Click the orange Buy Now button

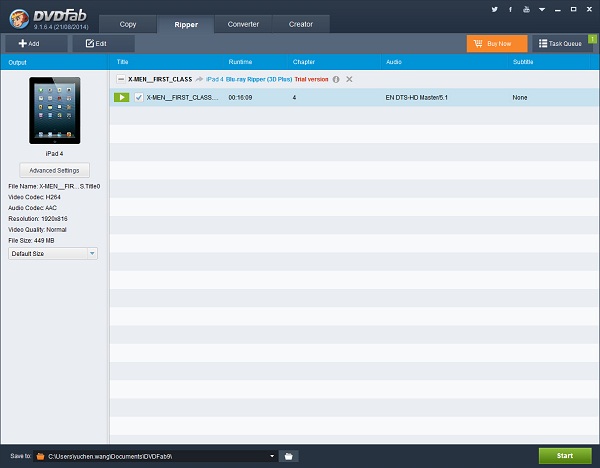tap(497, 44)
